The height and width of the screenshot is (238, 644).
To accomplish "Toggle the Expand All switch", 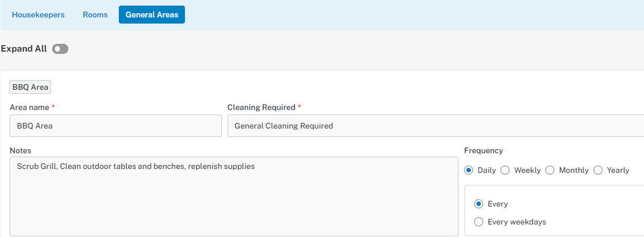I will (x=60, y=49).
